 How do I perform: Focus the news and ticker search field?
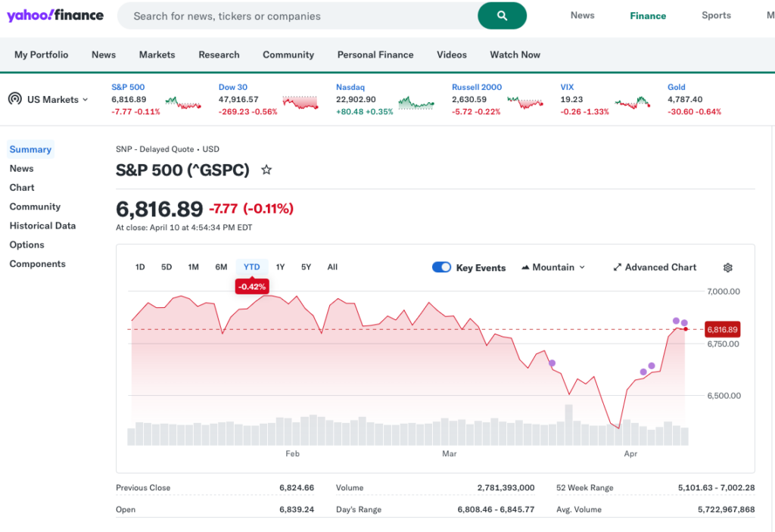click(x=299, y=16)
